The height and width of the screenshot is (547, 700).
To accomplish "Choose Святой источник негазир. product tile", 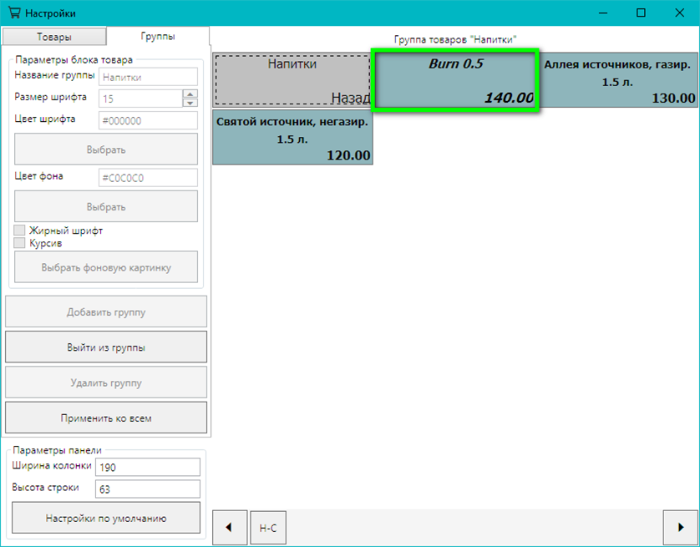I will coord(292,137).
